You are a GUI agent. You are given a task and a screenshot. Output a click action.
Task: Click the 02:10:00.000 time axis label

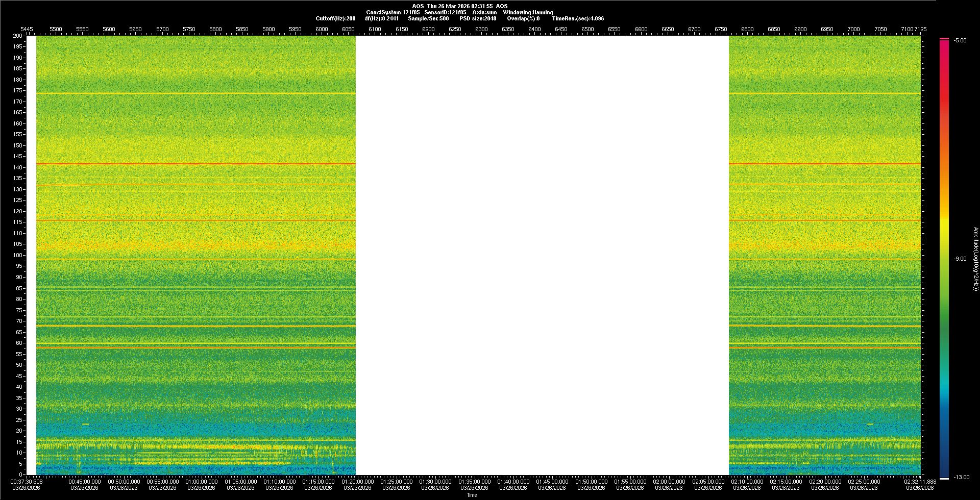[747, 482]
